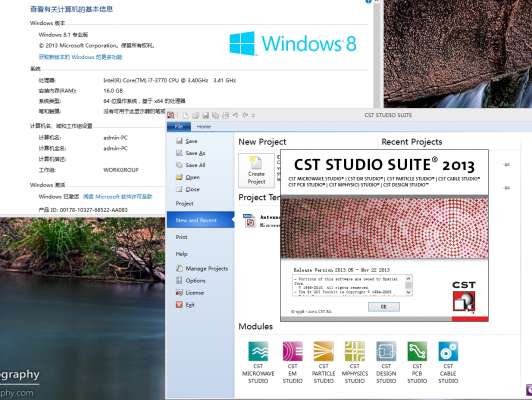Click computer name admin-PC in System window
Image resolution: width=532 pixels, height=400 pixels.
point(115,137)
